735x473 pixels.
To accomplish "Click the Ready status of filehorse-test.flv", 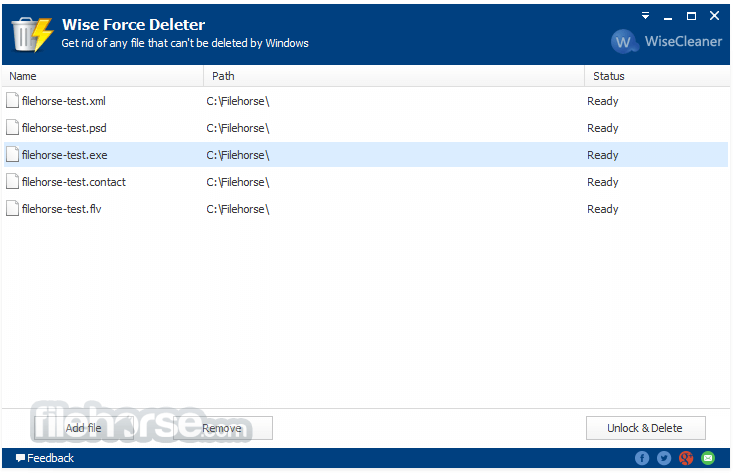I will 602,210.
